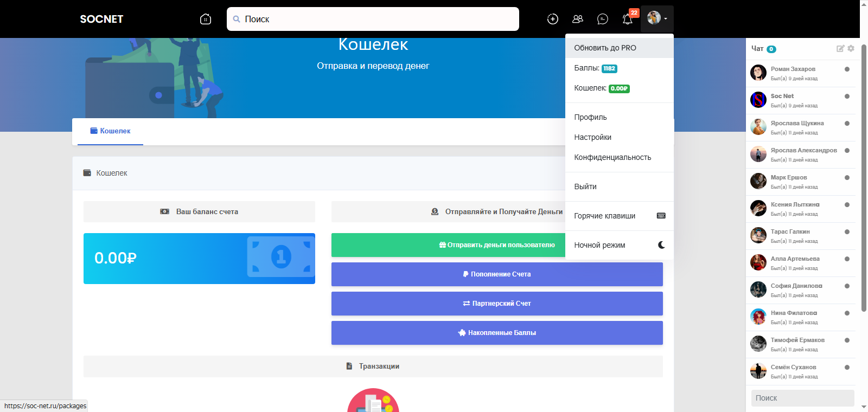868x412 pixels.
Task: Click the wallet icon in Кошелек tab
Action: coord(94,131)
